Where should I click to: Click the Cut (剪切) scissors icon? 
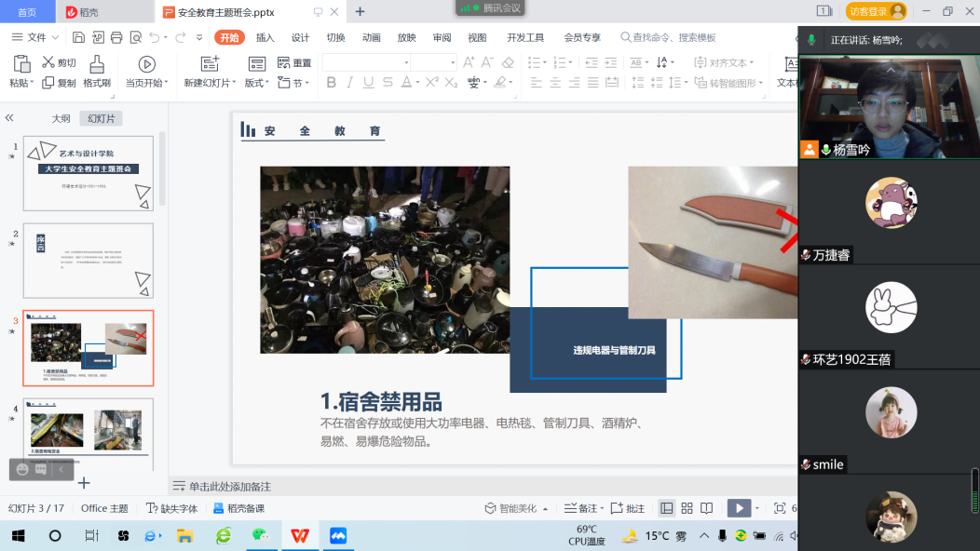tap(48, 62)
